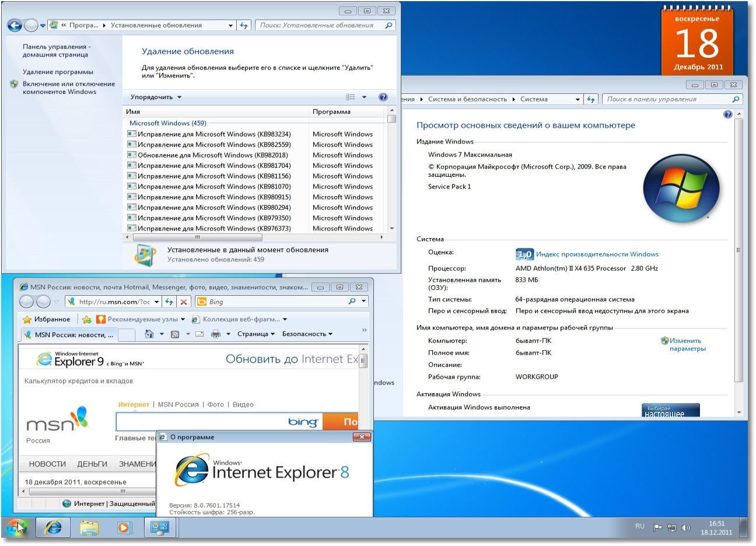Click the Bing search magnifier in IE
Screen dimensions: 756x546
[x=352, y=302]
